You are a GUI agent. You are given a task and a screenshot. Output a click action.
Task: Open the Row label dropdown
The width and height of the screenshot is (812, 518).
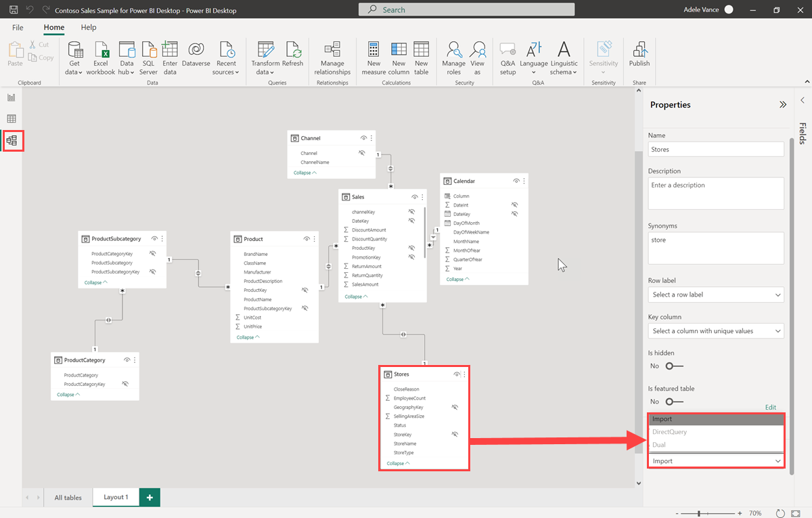click(716, 295)
